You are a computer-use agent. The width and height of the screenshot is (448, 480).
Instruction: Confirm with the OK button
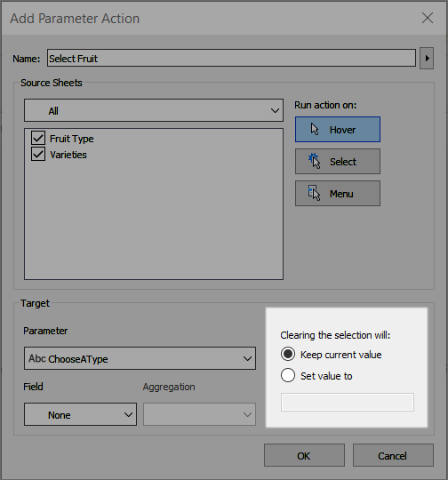304,455
